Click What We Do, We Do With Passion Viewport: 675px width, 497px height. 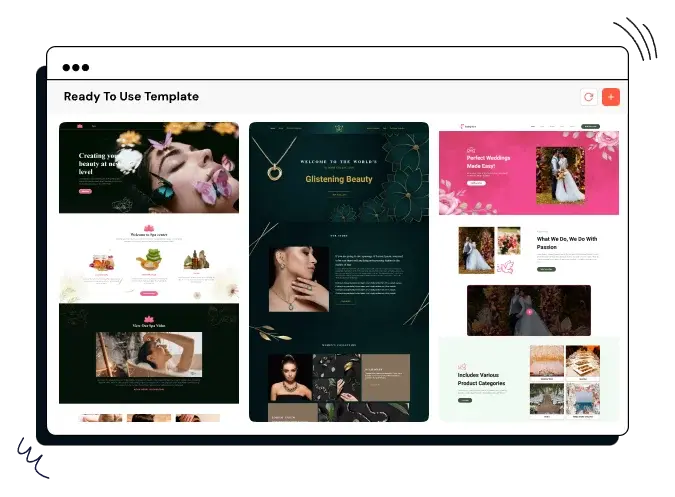567,243
